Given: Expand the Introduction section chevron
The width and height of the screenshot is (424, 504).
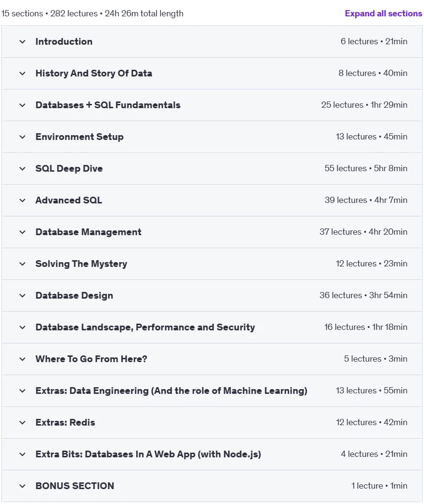Looking at the screenshot, I should 22,42.
